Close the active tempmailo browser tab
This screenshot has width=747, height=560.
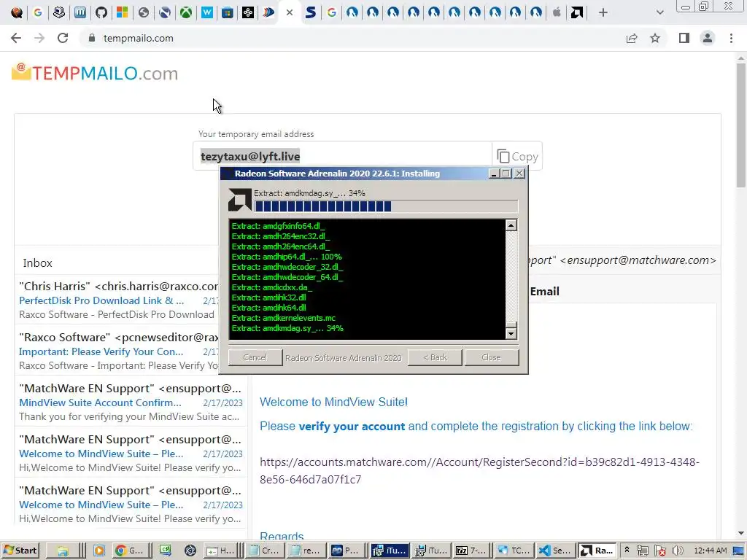289,12
